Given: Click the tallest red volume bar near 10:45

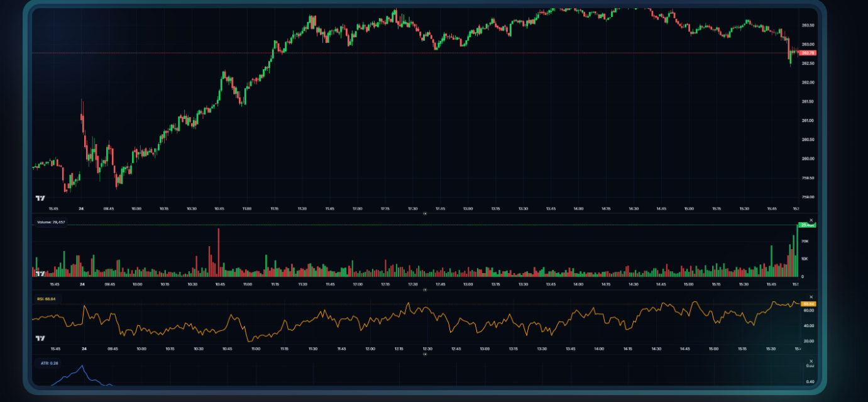Looking at the screenshot, I should pyautogui.click(x=219, y=252).
